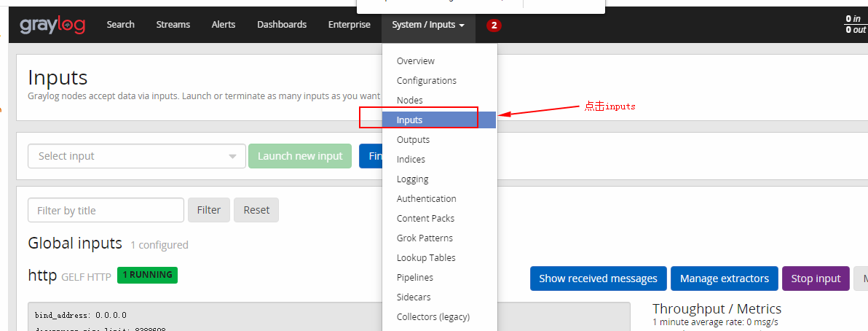Image resolution: width=868 pixels, height=331 pixels.
Task: Open Grok Patterns from the menu
Action: tap(425, 238)
